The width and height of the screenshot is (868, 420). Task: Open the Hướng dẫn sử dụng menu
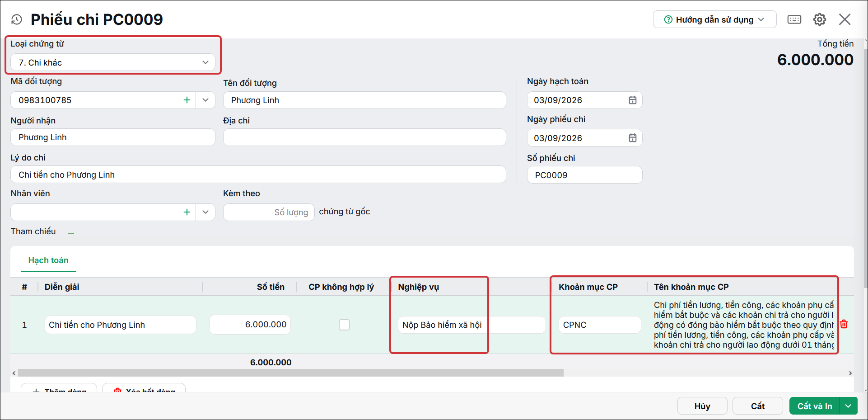714,19
